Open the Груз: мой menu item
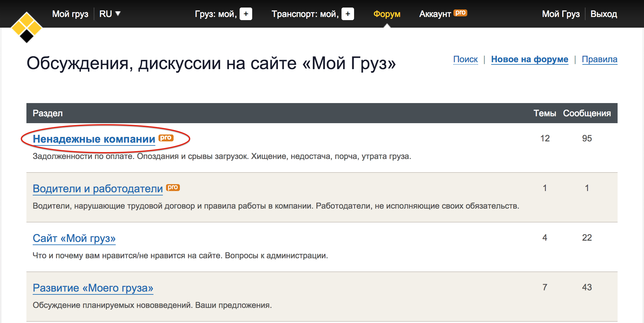The width and height of the screenshot is (644, 323). (216, 14)
